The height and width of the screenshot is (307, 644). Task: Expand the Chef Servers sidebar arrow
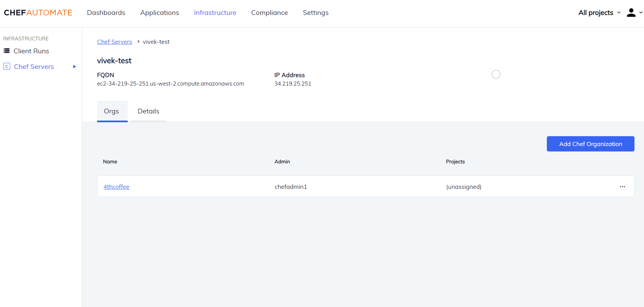[74, 67]
